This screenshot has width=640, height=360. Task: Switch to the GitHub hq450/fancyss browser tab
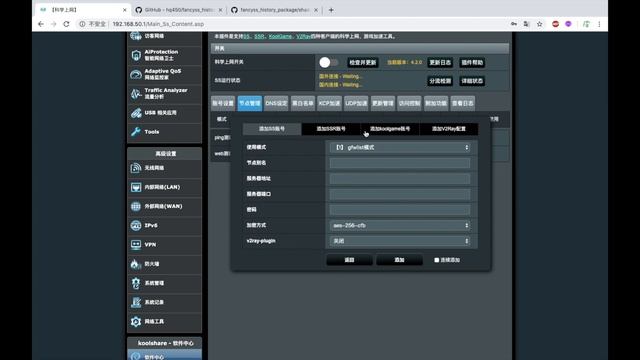click(x=179, y=10)
